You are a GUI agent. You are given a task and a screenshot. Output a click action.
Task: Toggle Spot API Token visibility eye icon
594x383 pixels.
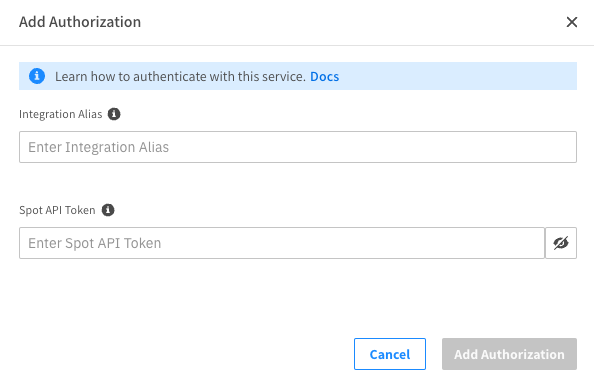[x=561, y=243]
